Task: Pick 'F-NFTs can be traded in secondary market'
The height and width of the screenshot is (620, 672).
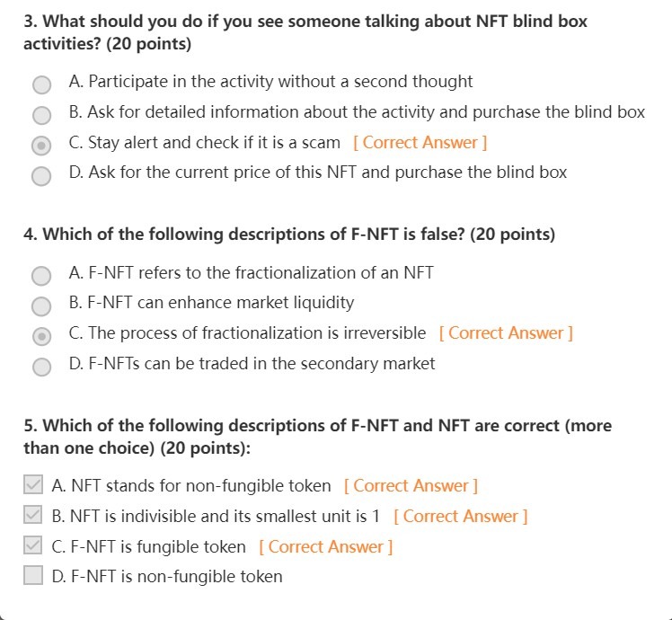Action: [41, 367]
